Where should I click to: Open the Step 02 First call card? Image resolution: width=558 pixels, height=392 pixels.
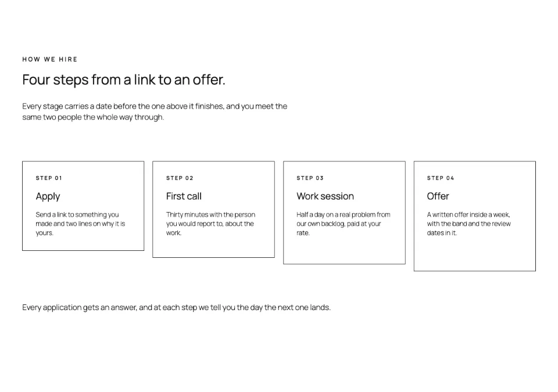(213, 210)
